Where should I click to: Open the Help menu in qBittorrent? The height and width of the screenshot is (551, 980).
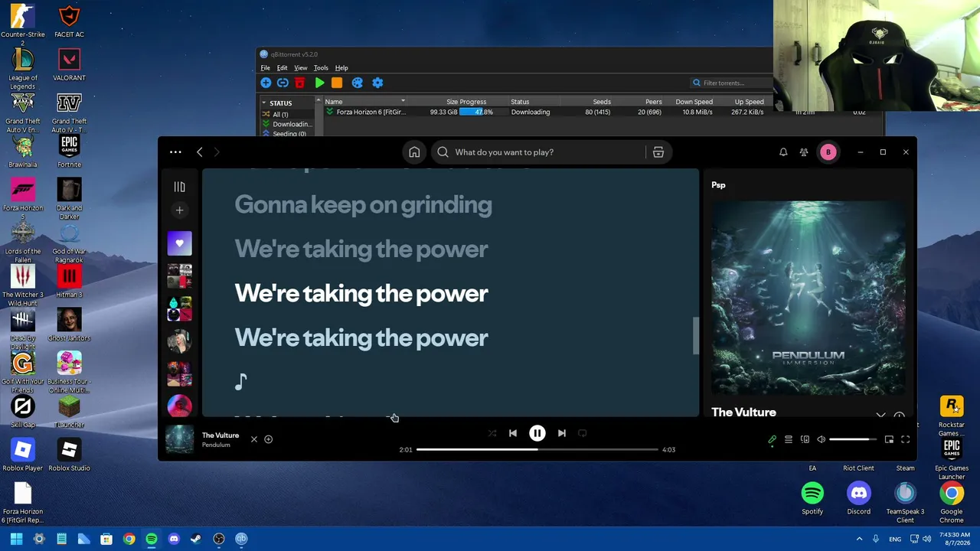tap(341, 68)
